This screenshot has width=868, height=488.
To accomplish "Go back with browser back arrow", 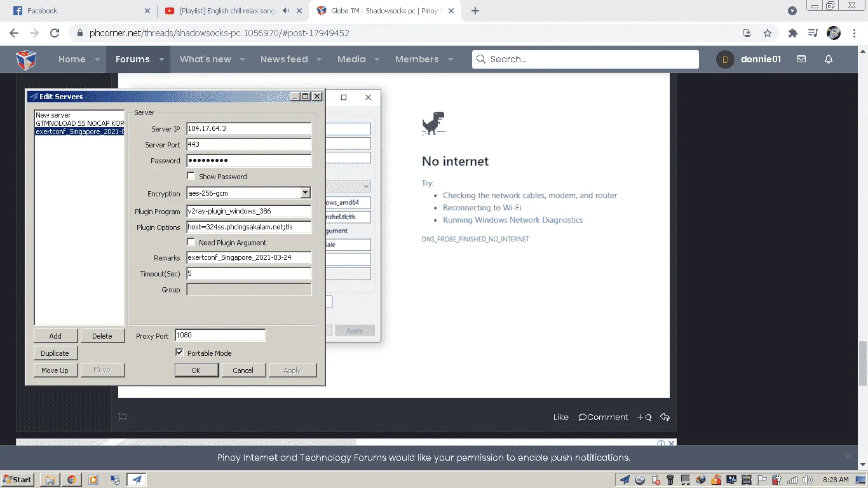I will click(x=14, y=33).
